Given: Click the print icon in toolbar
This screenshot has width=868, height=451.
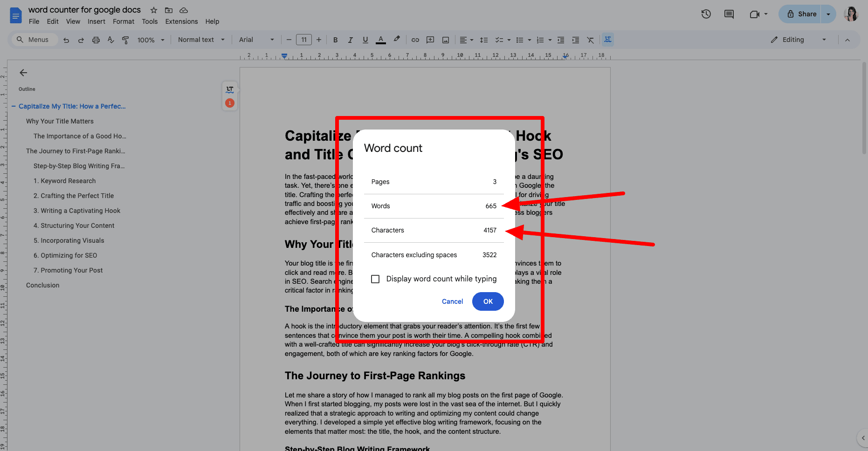Looking at the screenshot, I should tap(96, 40).
